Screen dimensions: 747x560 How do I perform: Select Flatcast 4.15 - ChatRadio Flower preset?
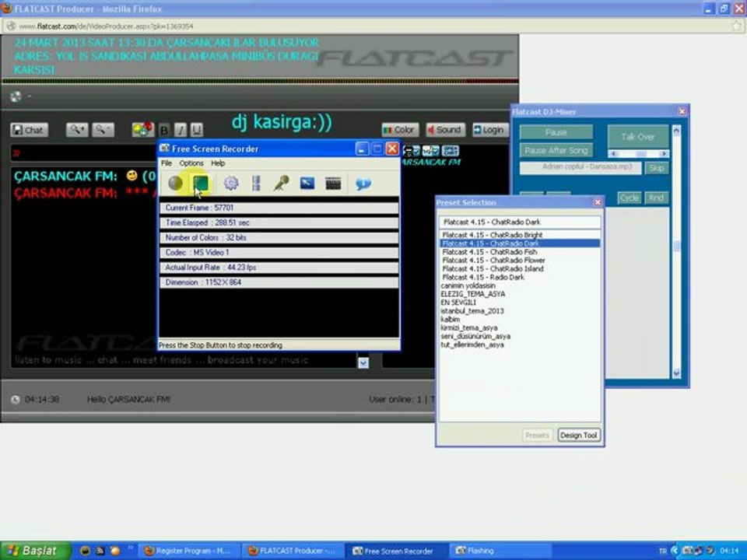[x=519, y=261]
